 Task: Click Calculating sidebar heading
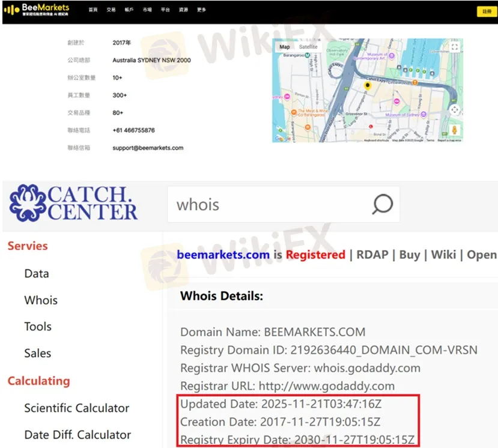tap(39, 381)
